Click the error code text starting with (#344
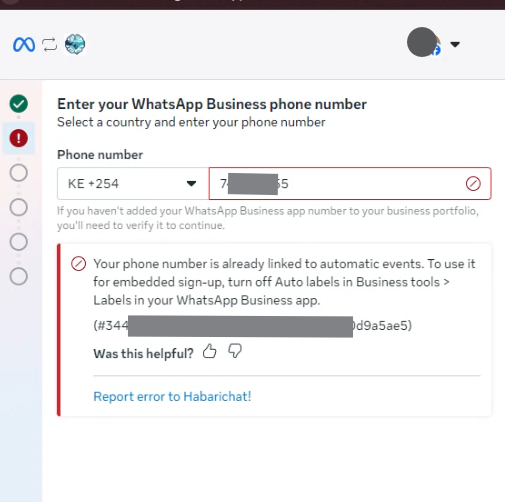Viewport: 505px width, 502px height. pos(253,325)
